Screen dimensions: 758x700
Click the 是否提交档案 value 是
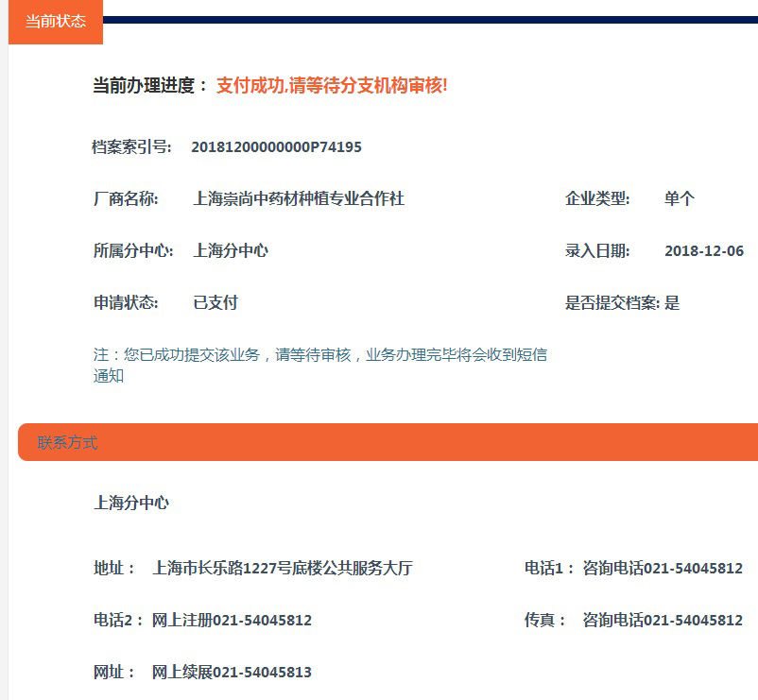pos(672,303)
